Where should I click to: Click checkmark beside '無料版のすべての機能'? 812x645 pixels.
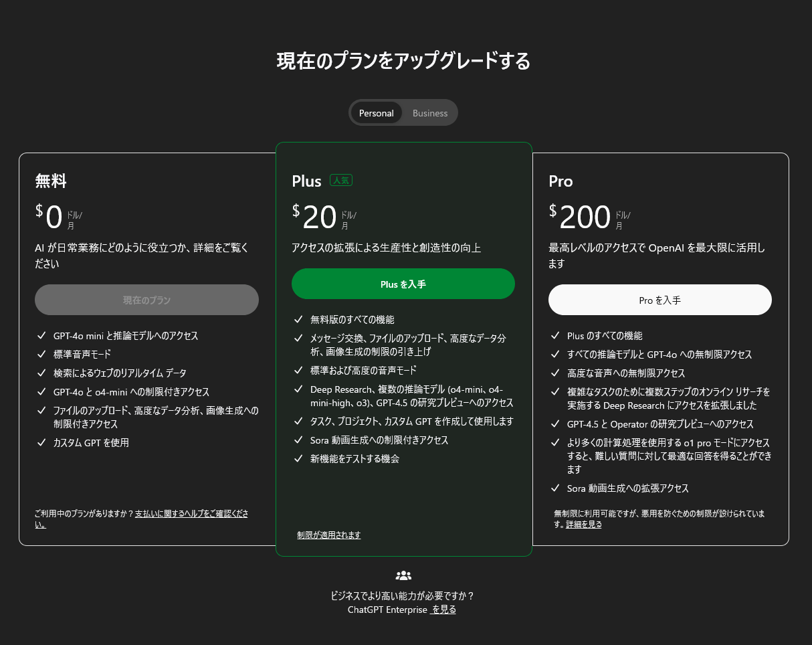point(298,320)
